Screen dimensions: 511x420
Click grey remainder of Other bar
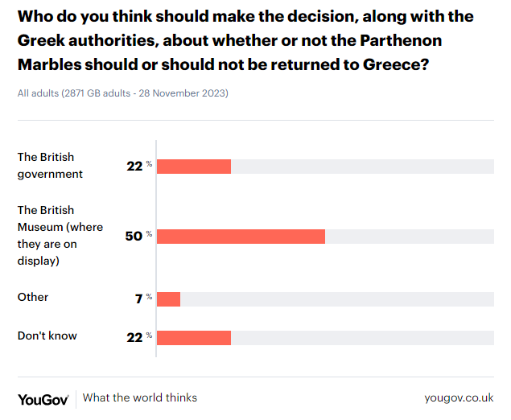(x=336, y=299)
